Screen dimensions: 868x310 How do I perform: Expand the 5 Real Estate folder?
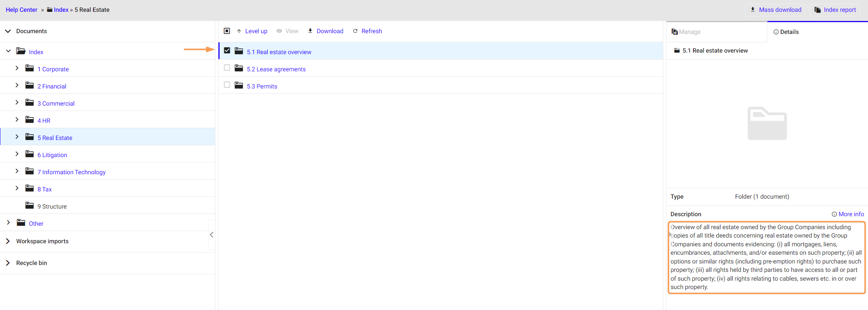[17, 137]
